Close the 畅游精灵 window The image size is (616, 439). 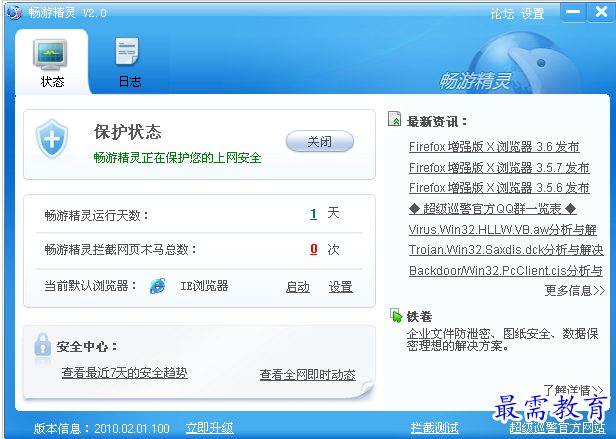pyautogui.click(x=601, y=12)
